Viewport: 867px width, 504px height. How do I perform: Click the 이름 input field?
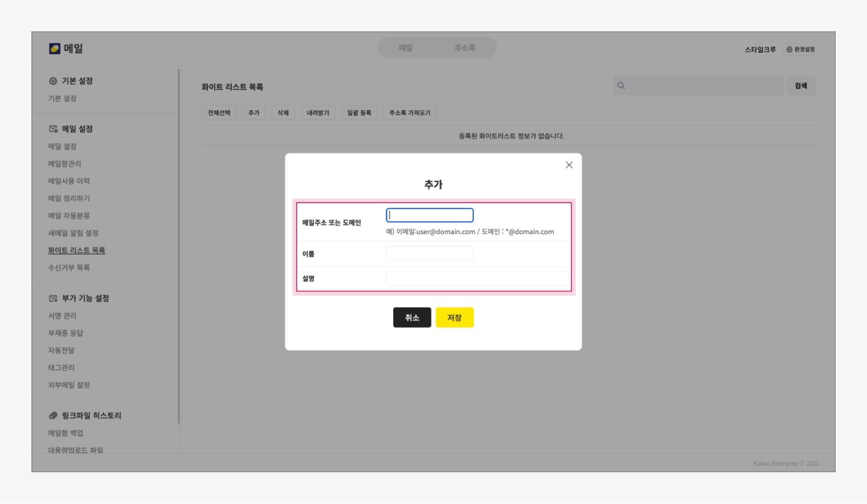coord(429,253)
